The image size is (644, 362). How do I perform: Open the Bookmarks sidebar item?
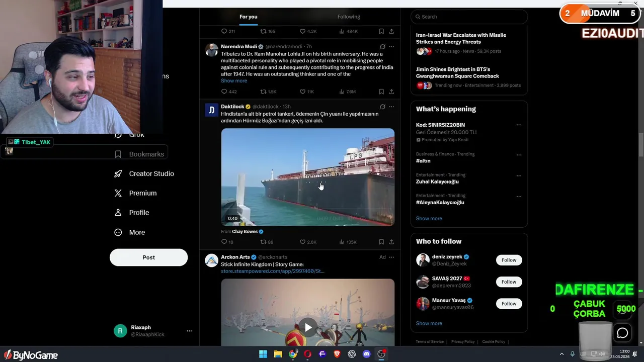[x=139, y=154]
